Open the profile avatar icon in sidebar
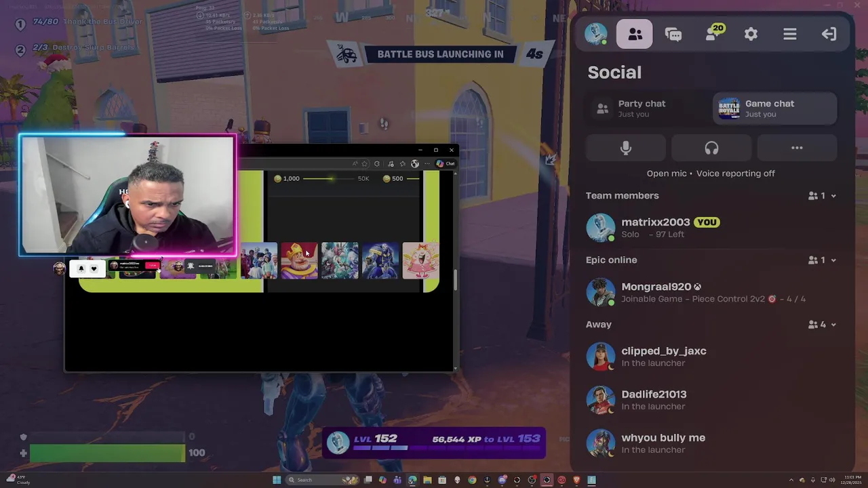This screenshot has width=868, height=488. [x=596, y=34]
